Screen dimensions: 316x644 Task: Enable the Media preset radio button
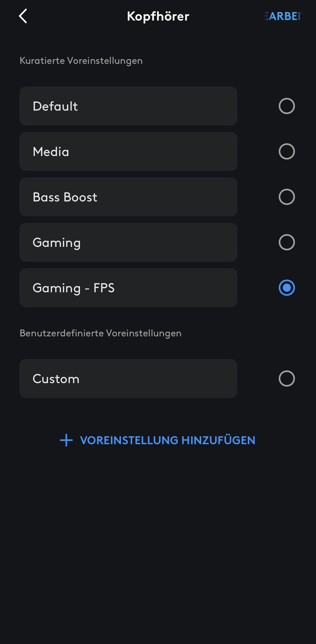pyautogui.click(x=287, y=151)
